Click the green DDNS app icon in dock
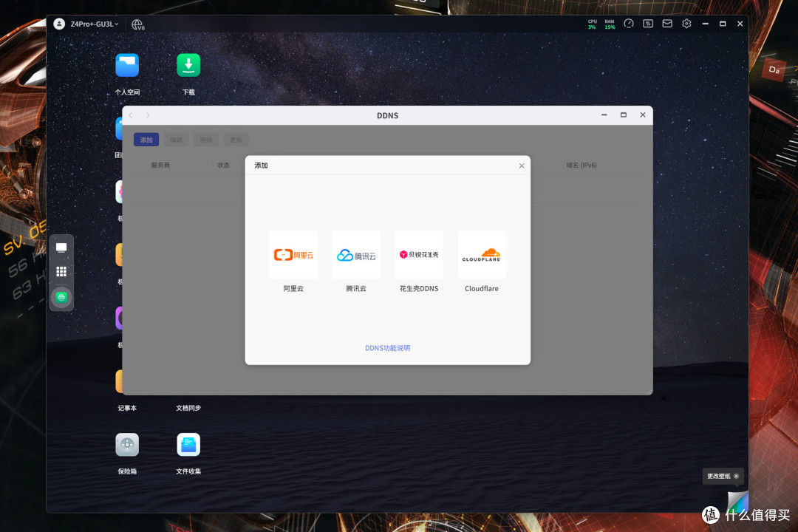 pos(61,297)
